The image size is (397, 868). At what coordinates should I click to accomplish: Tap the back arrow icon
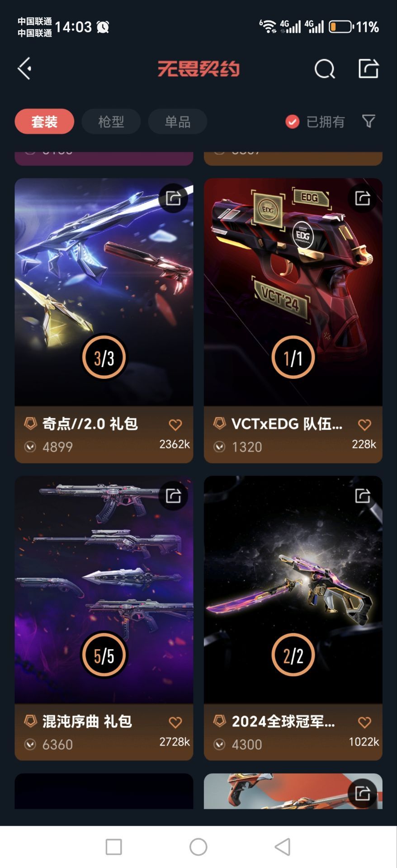tap(24, 69)
